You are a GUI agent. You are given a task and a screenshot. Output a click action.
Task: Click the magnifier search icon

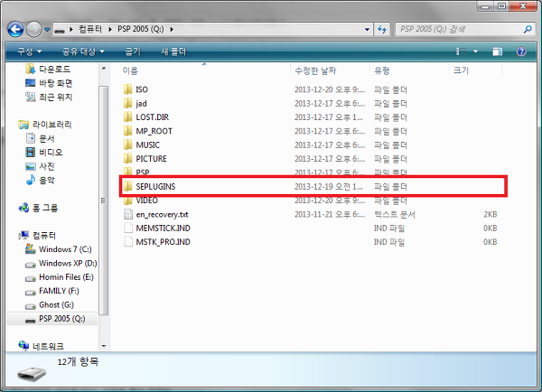528,30
